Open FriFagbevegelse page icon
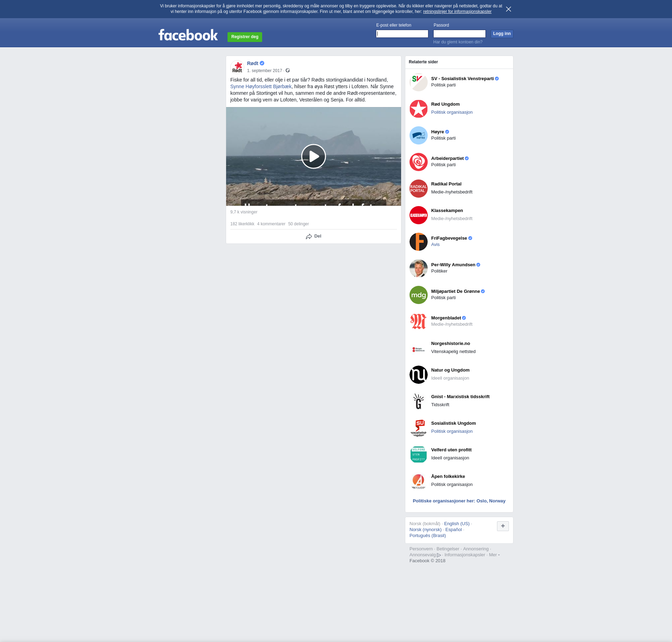The width and height of the screenshot is (672, 642). tap(418, 242)
